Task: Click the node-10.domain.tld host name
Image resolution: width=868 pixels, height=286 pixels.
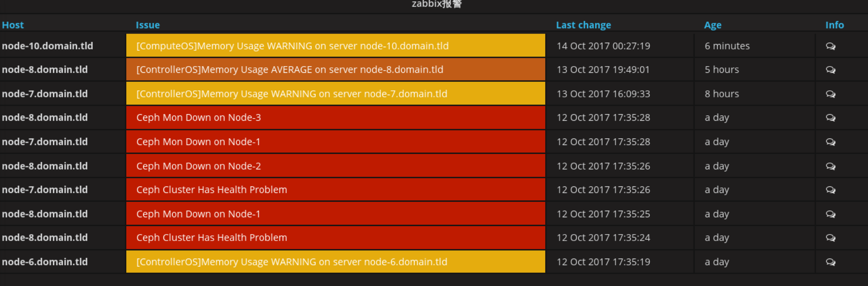Action: coord(48,46)
